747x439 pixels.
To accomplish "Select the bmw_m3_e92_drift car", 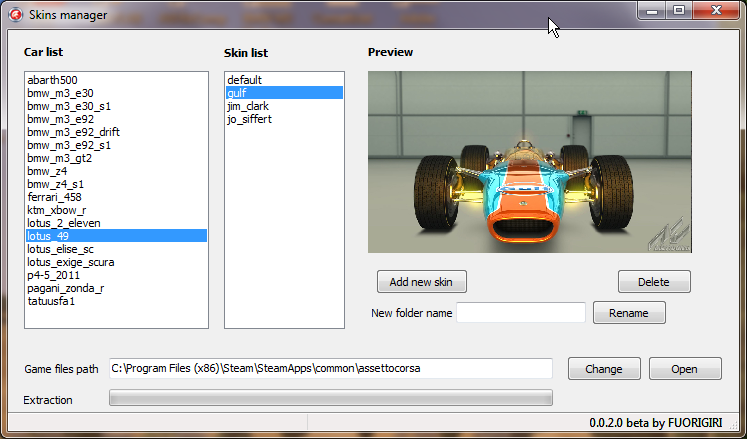I will click(116, 132).
